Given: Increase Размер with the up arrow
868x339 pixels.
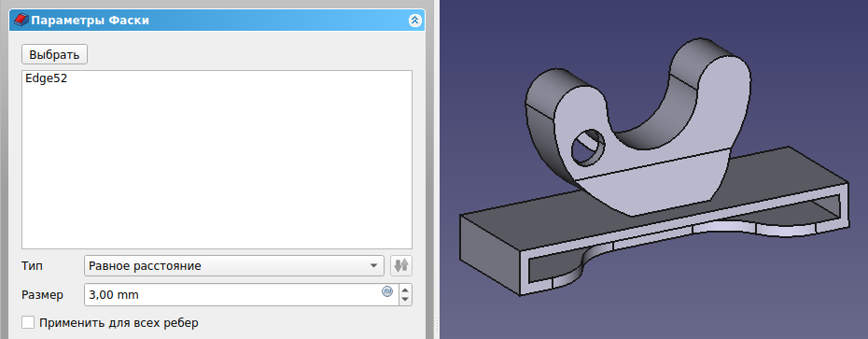Looking at the screenshot, I should click(x=405, y=290).
